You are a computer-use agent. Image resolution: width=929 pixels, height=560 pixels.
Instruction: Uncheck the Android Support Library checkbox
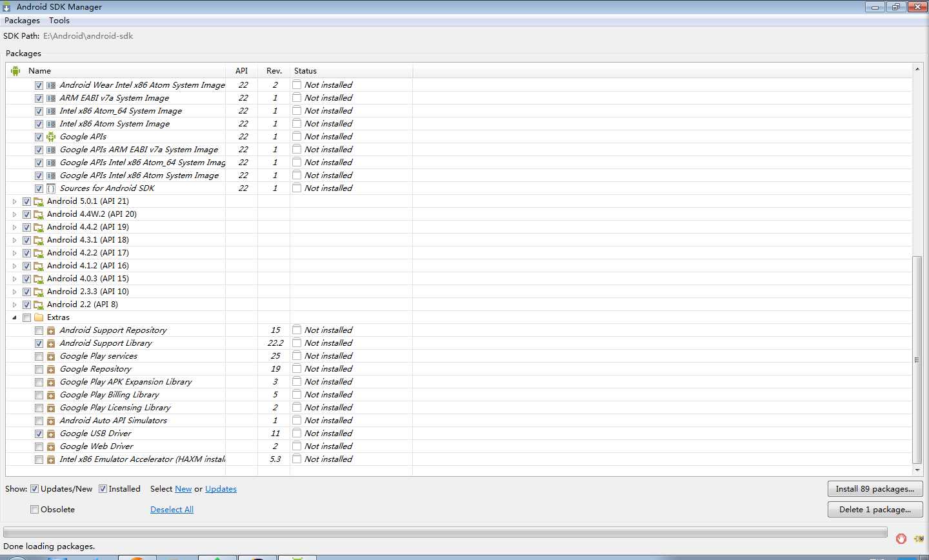[x=39, y=343]
